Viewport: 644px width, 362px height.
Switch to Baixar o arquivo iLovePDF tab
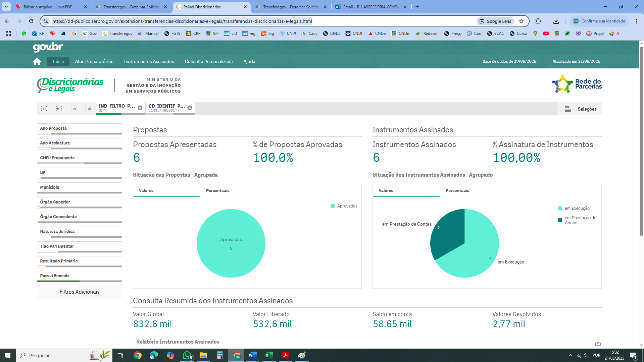[x=51, y=7]
